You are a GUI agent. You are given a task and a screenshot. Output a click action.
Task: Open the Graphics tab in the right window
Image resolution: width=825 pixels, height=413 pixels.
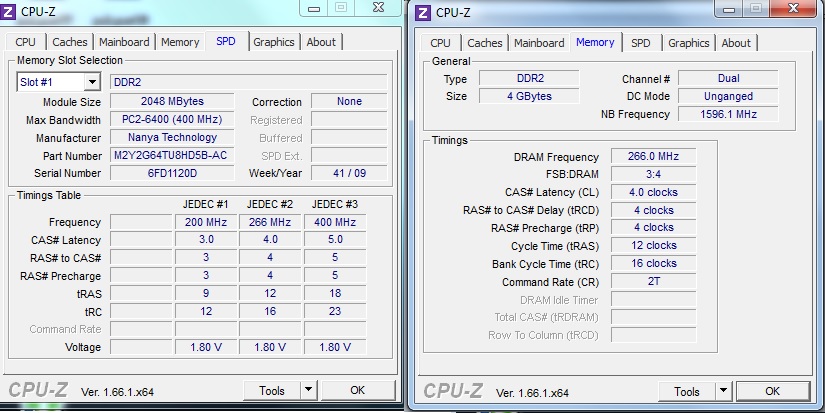pyautogui.click(x=689, y=43)
